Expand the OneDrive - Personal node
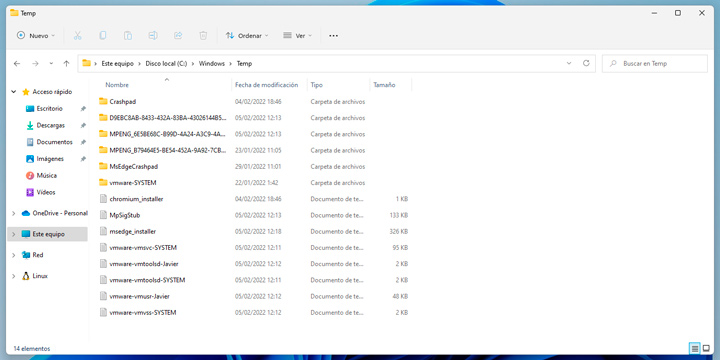Image resolution: width=720 pixels, height=360 pixels. tap(13, 213)
